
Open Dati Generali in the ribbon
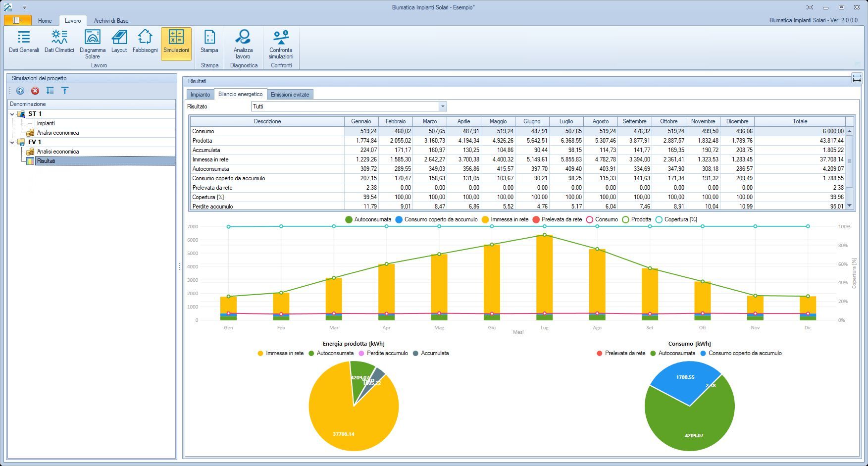point(24,42)
